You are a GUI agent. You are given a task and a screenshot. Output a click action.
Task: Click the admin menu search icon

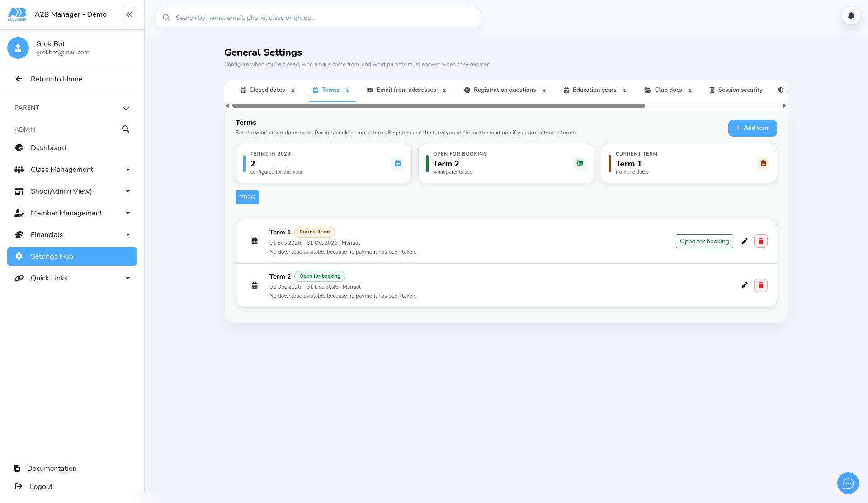click(126, 129)
